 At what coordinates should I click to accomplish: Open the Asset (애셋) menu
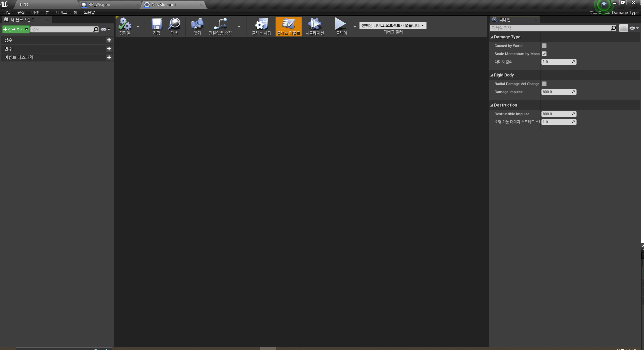pyautogui.click(x=35, y=12)
